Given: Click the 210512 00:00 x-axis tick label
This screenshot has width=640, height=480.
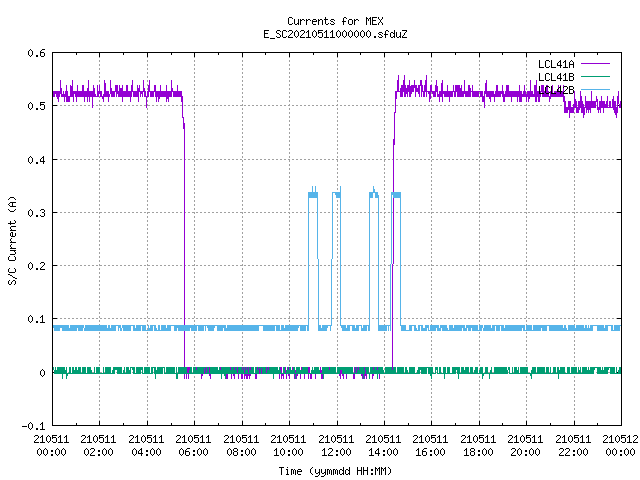Looking at the screenshot, I should 620,446.
